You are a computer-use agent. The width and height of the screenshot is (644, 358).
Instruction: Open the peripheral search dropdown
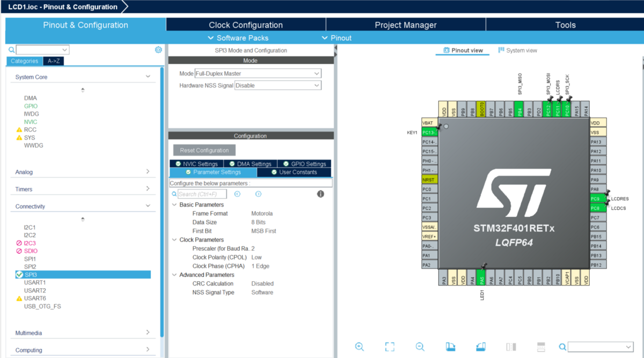[x=42, y=50]
